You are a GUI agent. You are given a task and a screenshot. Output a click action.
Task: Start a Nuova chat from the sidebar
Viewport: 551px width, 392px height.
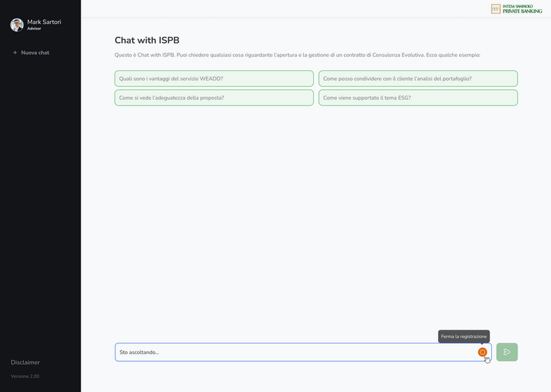tap(31, 53)
